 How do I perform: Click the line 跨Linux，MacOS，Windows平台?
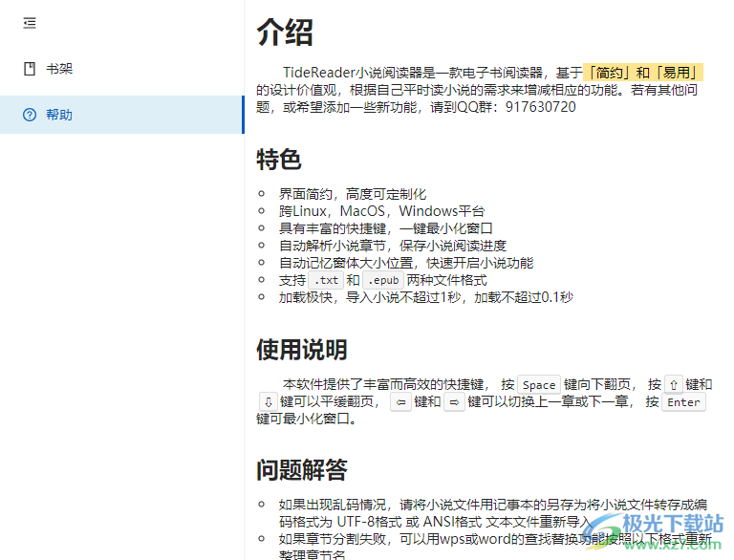pos(381,211)
